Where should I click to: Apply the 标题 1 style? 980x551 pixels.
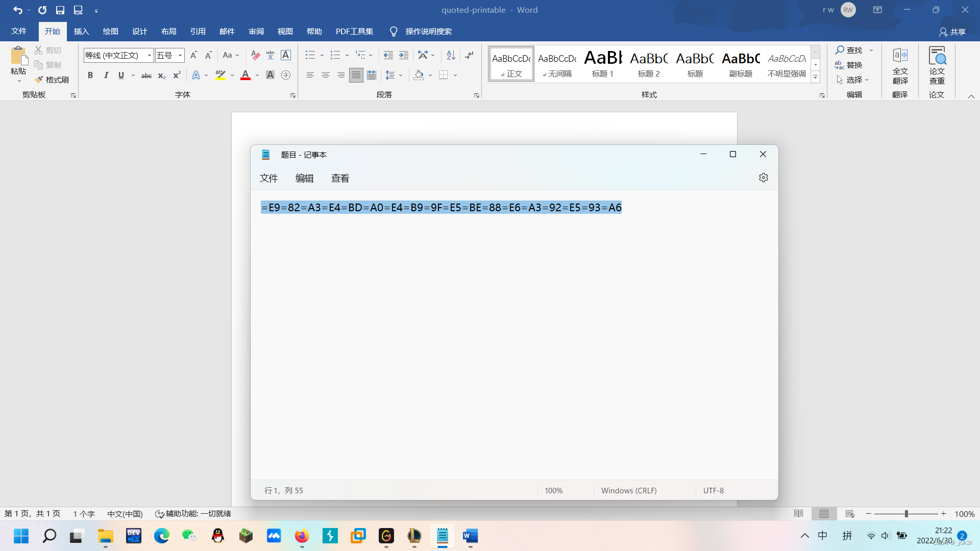603,63
